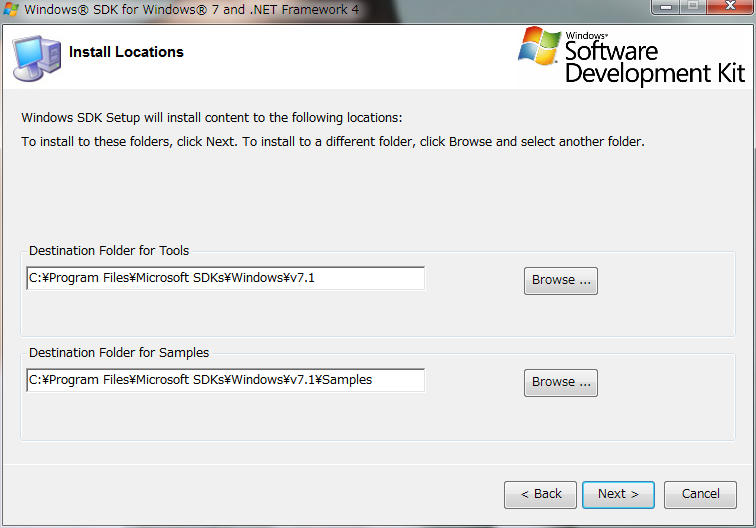Close the SDK setup window
The height and width of the screenshot is (528, 756).
tap(730, 7)
